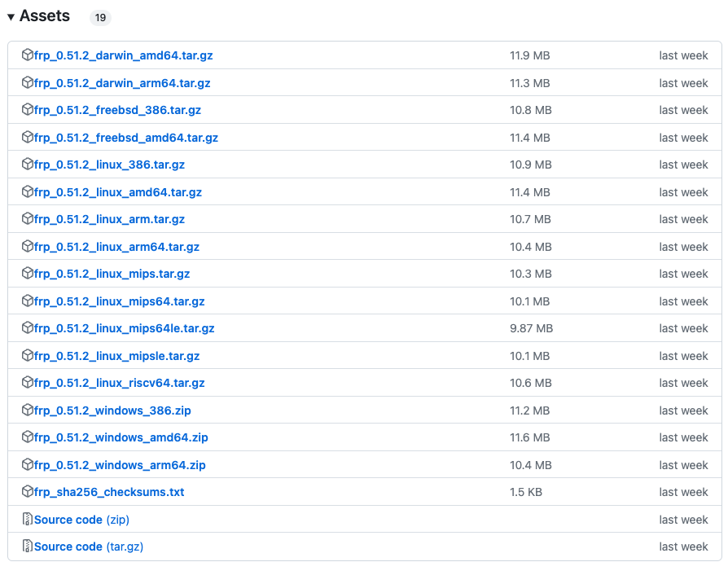Download frp_0.51.2_linux_amd64.tar.gz
Viewport: 728px width, 562px height.
[118, 192]
